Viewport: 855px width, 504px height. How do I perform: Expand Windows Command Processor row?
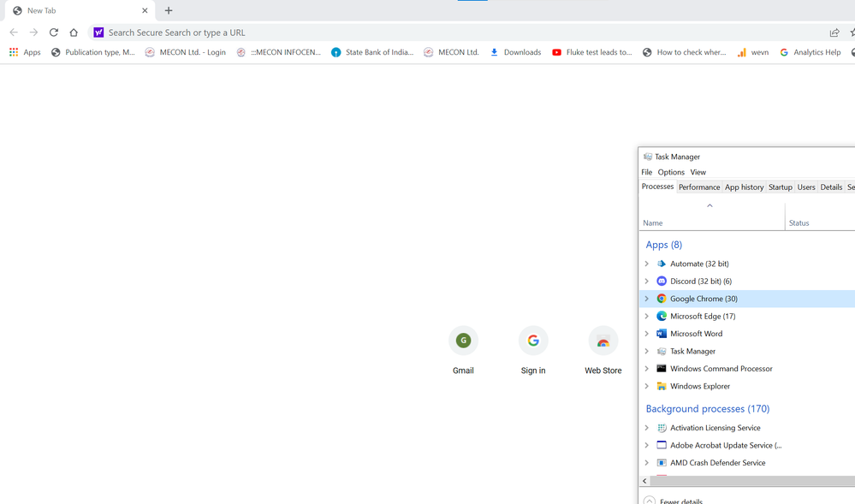(647, 369)
